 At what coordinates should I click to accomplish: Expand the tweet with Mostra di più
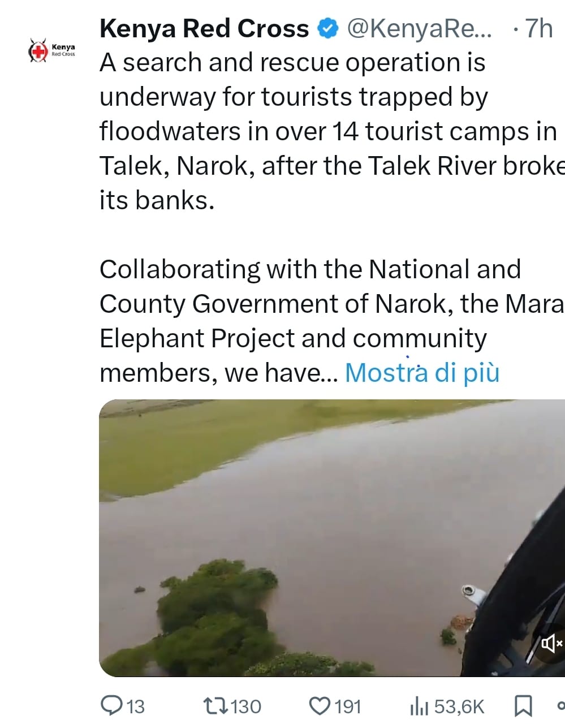(422, 373)
